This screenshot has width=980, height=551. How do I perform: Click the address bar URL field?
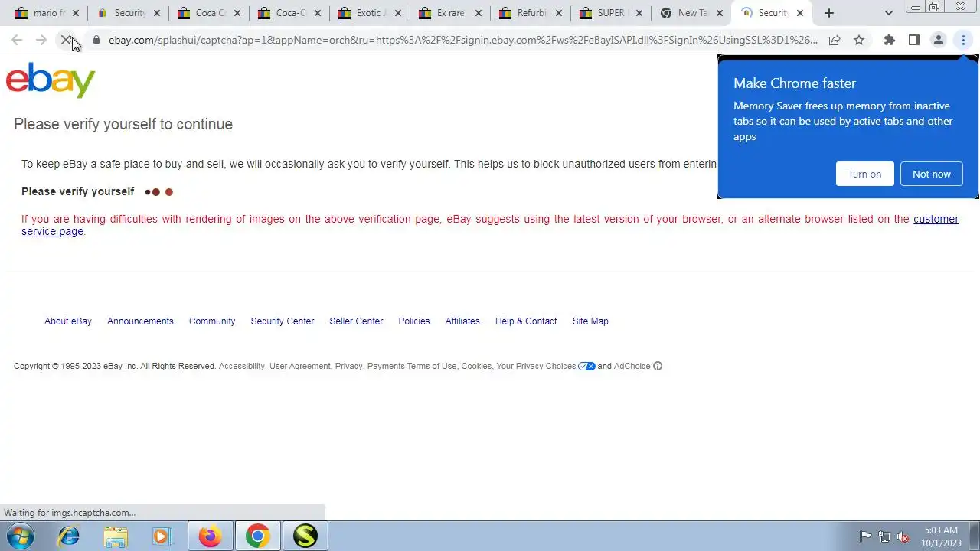tap(462, 41)
